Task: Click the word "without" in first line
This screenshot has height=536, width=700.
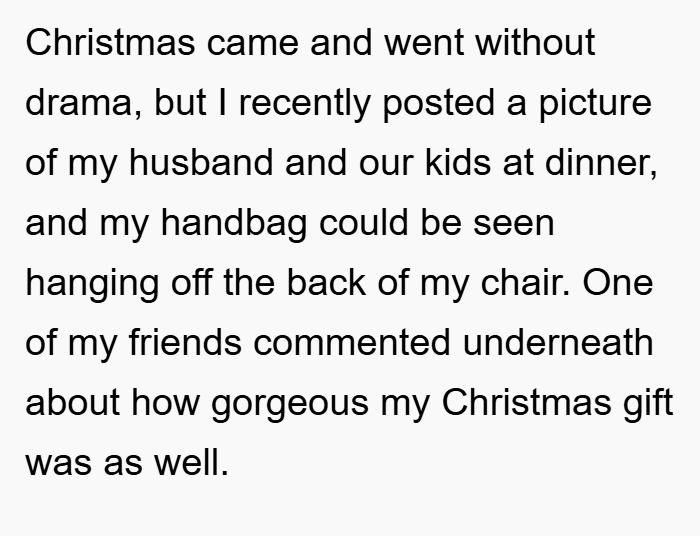Action: 535,42
